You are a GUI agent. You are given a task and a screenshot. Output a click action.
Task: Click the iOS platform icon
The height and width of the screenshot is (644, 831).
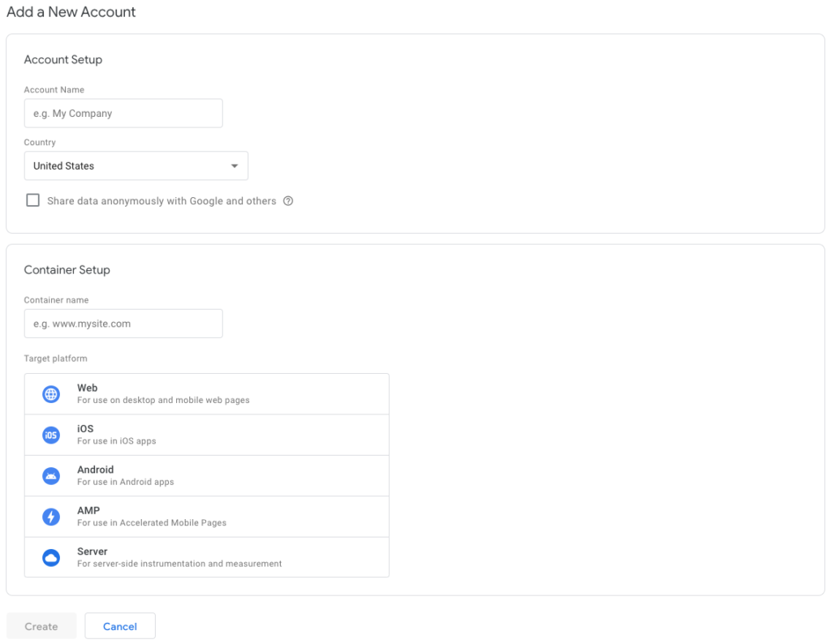point(50,435)
